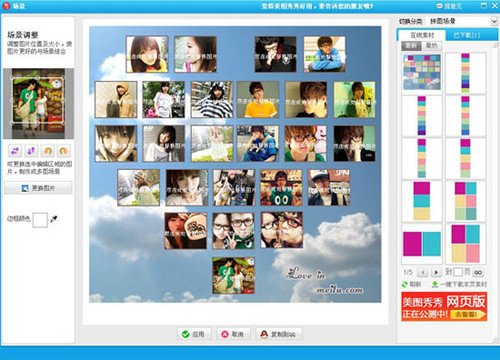500x360 pixels.
Task: Click the couple preview image in left panel
Action: click(x=38, y=103)
